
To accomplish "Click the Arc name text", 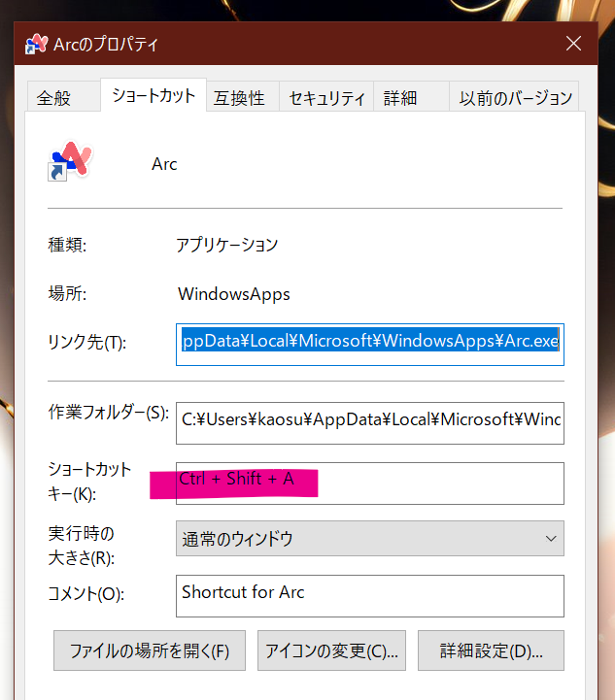I will (x=164, y=164).
